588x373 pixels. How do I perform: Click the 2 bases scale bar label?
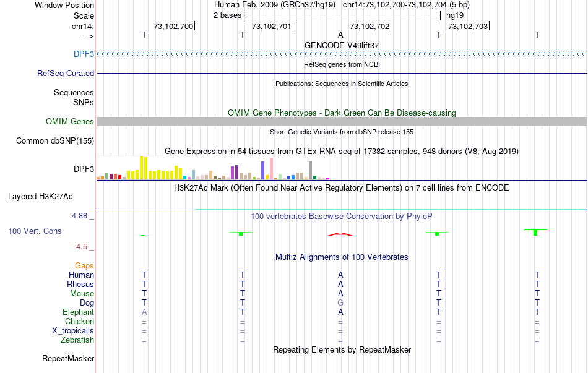(x=227, y=15)
